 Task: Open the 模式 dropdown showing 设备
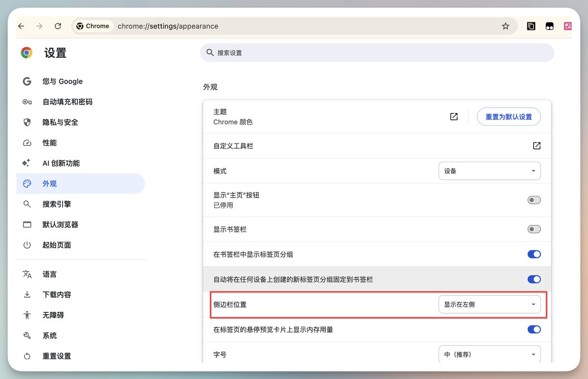point(490,171)
